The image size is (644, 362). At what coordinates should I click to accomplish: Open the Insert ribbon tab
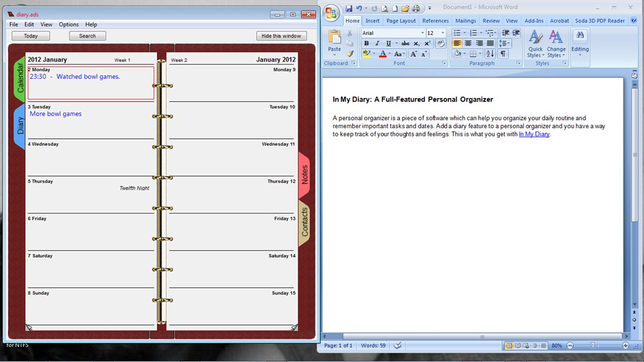(372, 21)
